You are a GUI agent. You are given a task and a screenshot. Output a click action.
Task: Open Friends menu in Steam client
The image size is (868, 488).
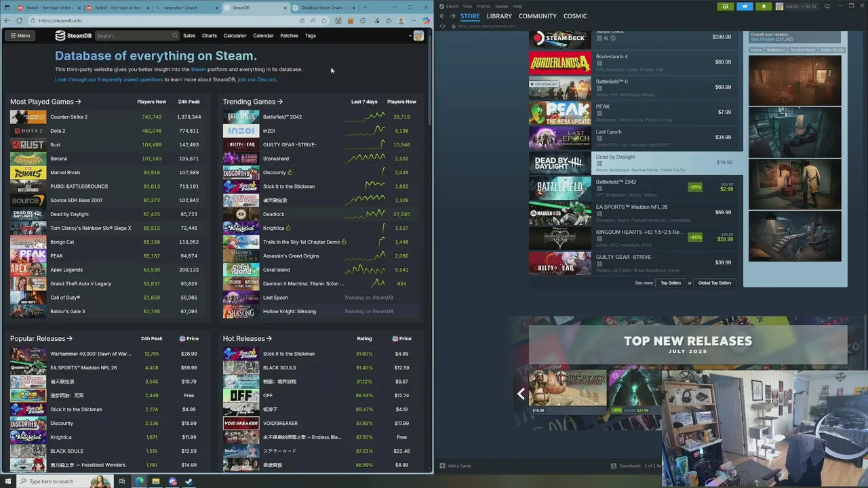coord(484,6)
